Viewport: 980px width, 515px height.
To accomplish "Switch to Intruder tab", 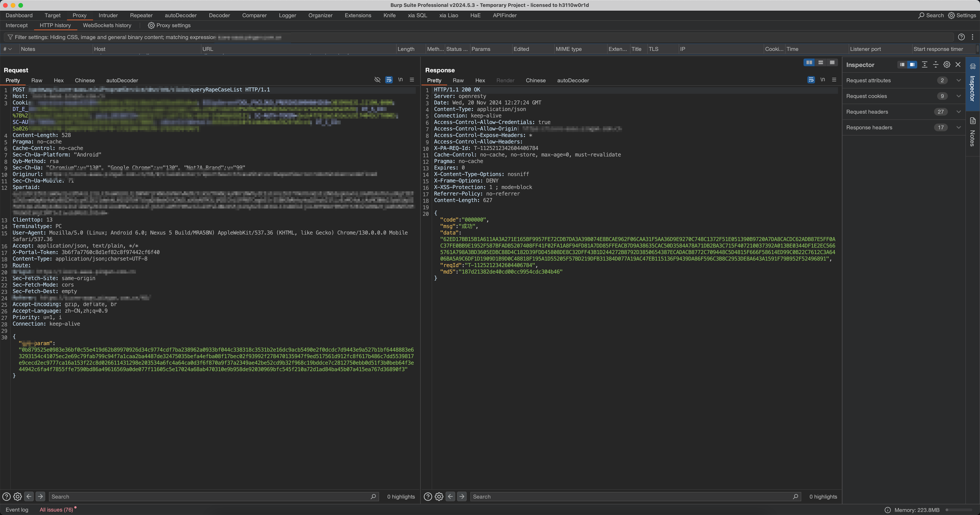I will (x=108, y=15).
